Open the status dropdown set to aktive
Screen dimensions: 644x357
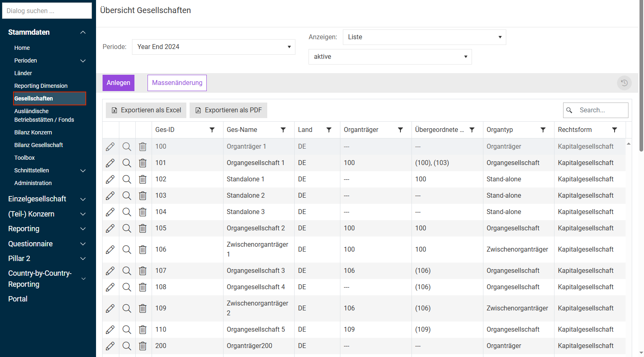pyautogui.click(x=390, y=57)
